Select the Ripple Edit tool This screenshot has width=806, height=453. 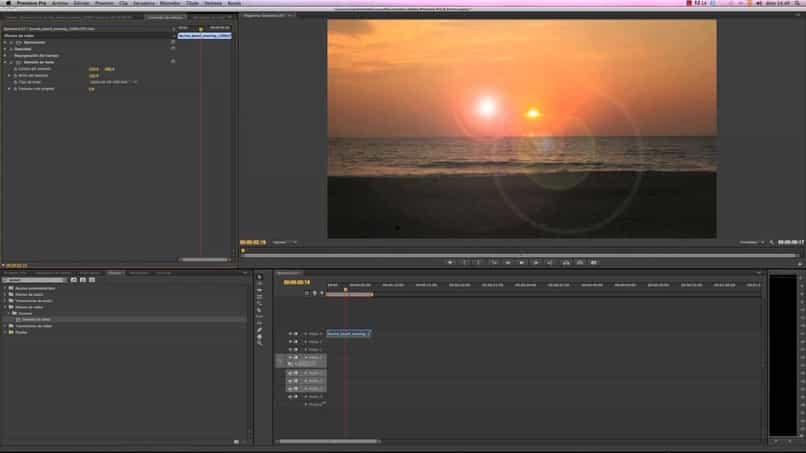(260, 290)
